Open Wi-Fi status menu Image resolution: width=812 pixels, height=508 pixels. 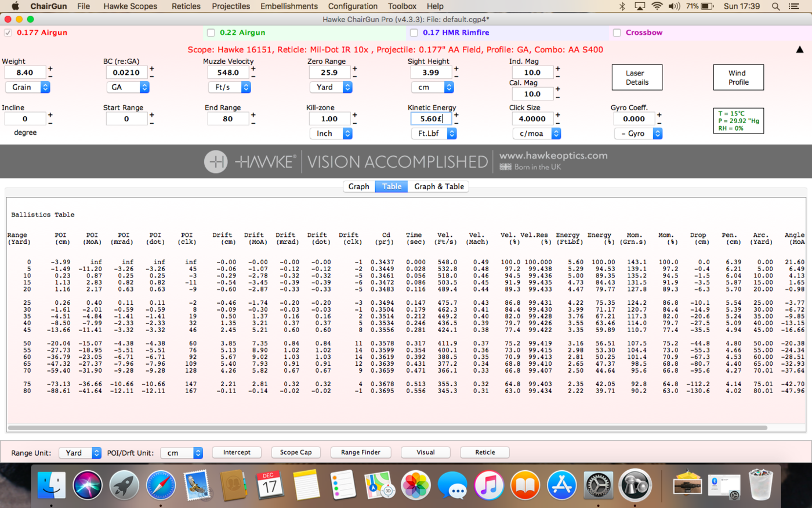coord(657,6)
